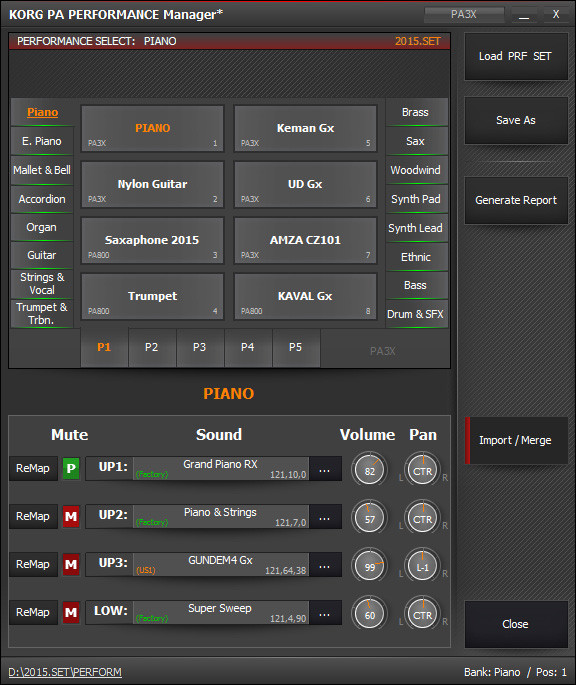This screenshot has height=685, width=576.
Task: Select the Trumpet performance slot 4
Action: click(x=153, y=296)
